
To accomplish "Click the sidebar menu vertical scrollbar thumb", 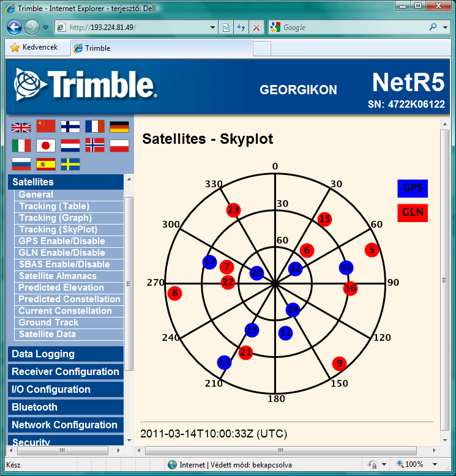I will pyautogui.click(x=129, y=284).
